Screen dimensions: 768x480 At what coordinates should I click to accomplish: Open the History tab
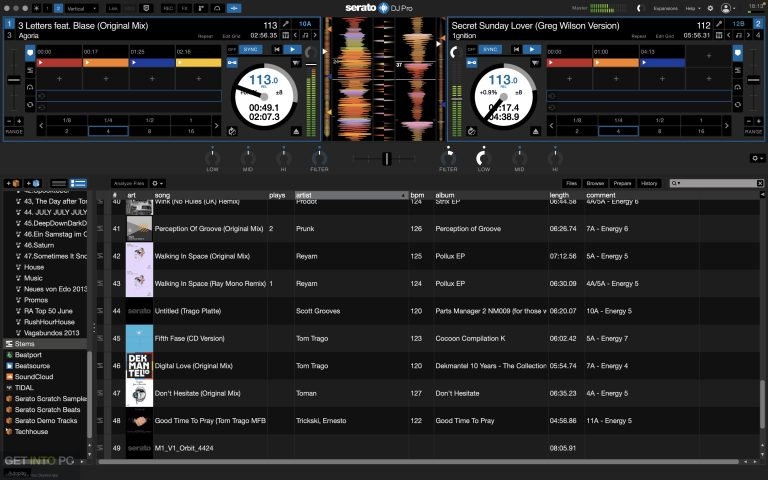[x=649, y=183]
